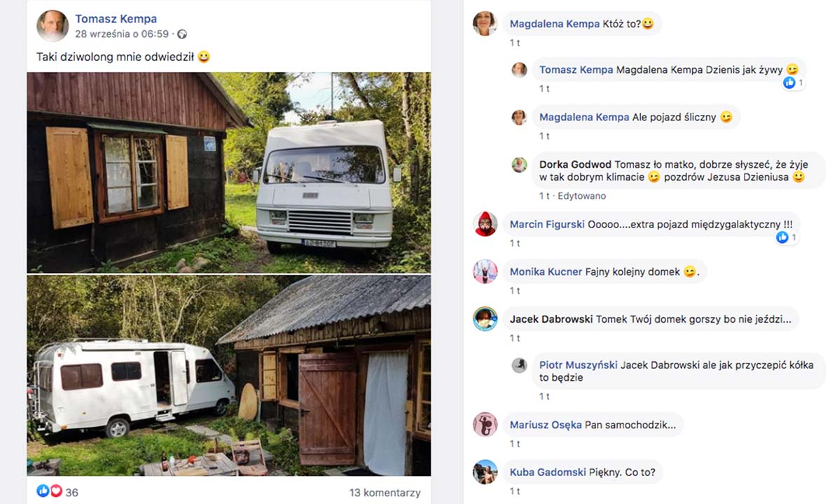
Task: Click Jacek Dabrowski's profile avatar
Action: click(x=485, y=319)
